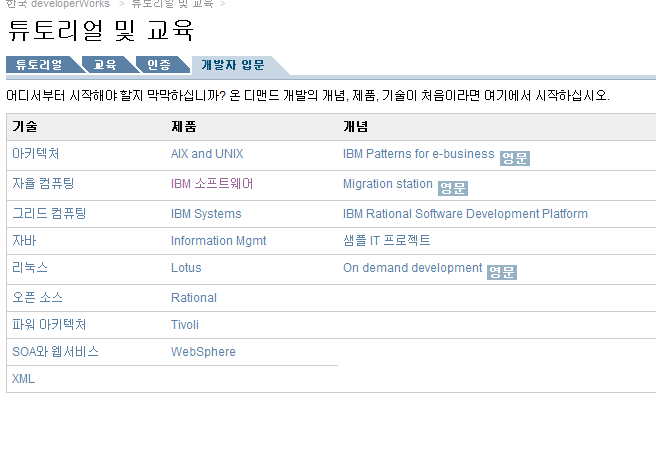Click the 튜토리얼 및 교육 page heading
Viewport: 656px width, 450px height.
coord(101,30)
